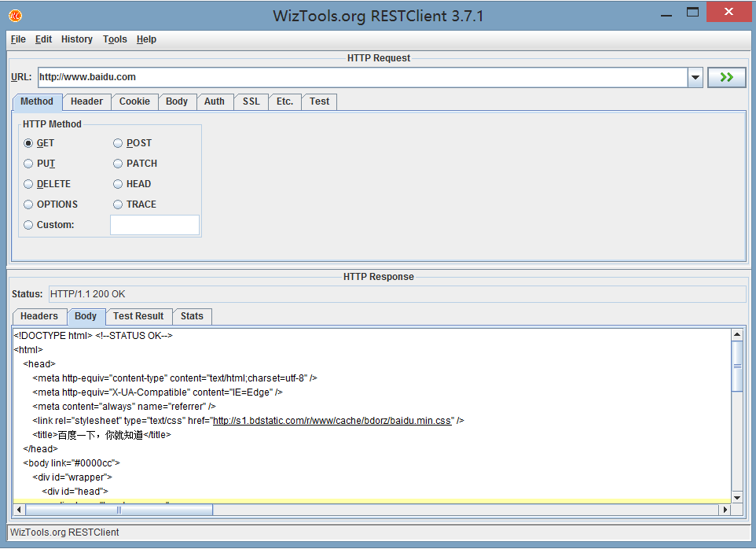Click the Status field showing HTTP/1.1 200 OK

398,294
